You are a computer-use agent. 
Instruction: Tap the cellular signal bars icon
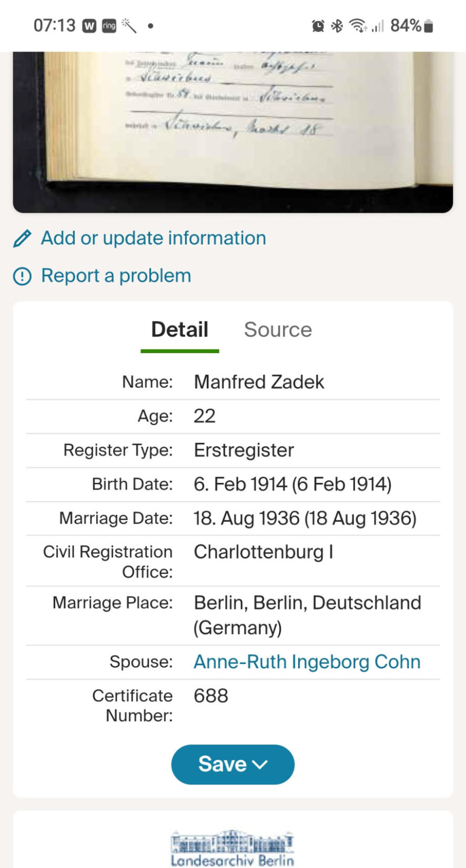[378, 26]
